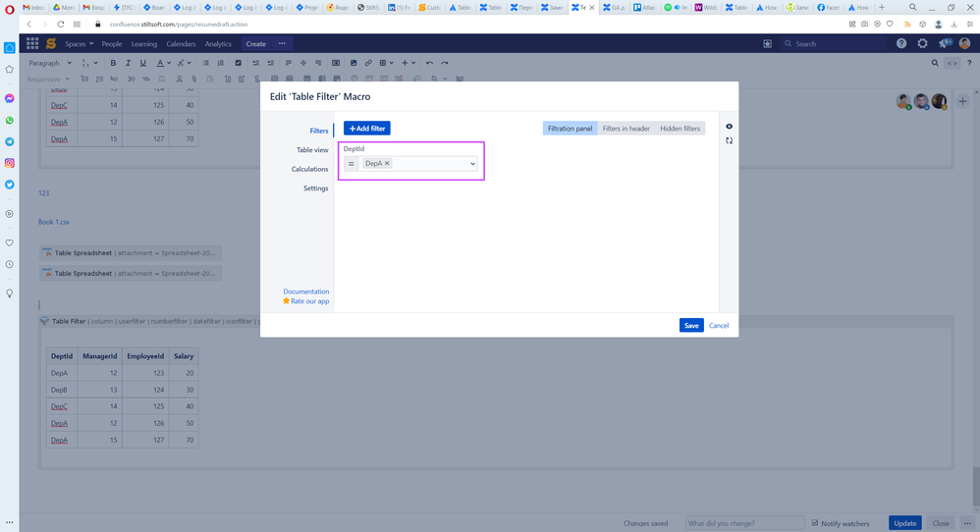Image resolution: width=980 pixels, height=532 pixels.
Task: Reload the browser page
Action: pos(61,24)
